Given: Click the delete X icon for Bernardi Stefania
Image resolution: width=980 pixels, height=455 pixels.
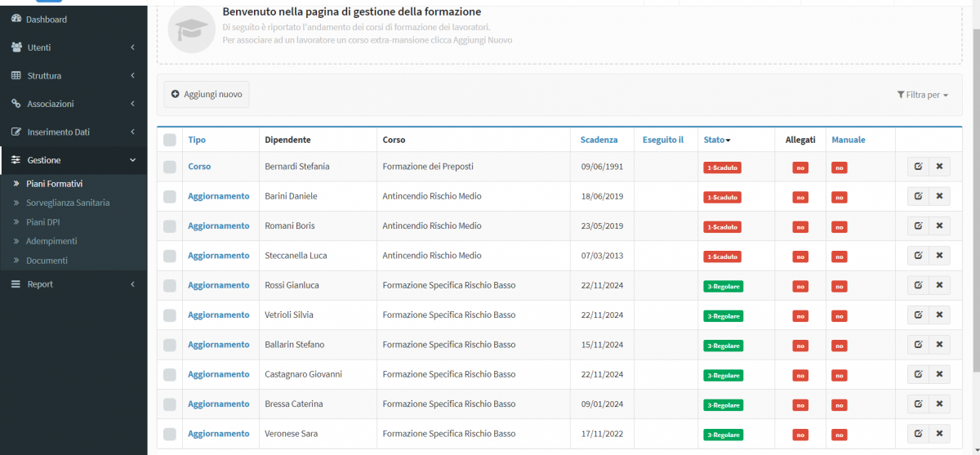Looking at the screenshot, I should 939,167.
